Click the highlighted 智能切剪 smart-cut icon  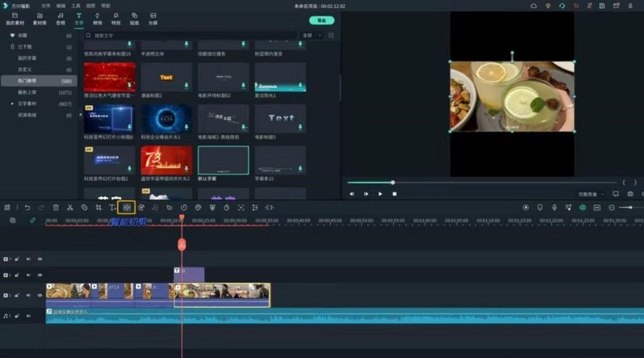[x=127, y=208]
